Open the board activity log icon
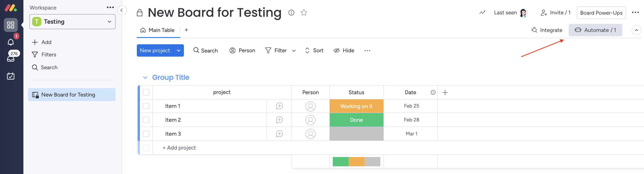644x174 pixels. 482,13
